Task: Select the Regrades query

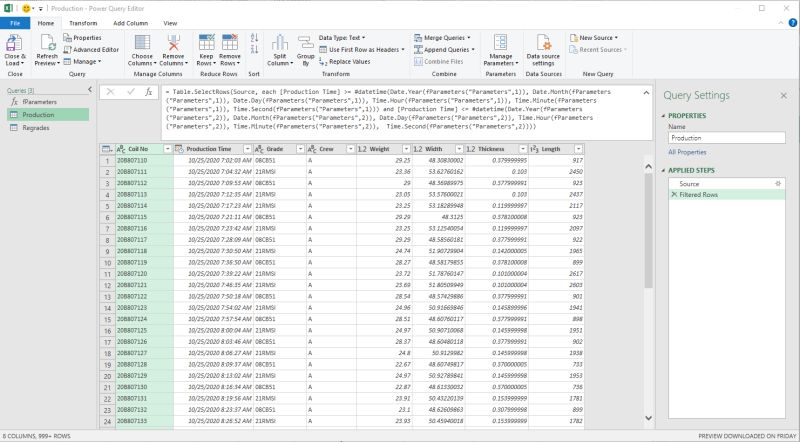Action: point(48,128)
